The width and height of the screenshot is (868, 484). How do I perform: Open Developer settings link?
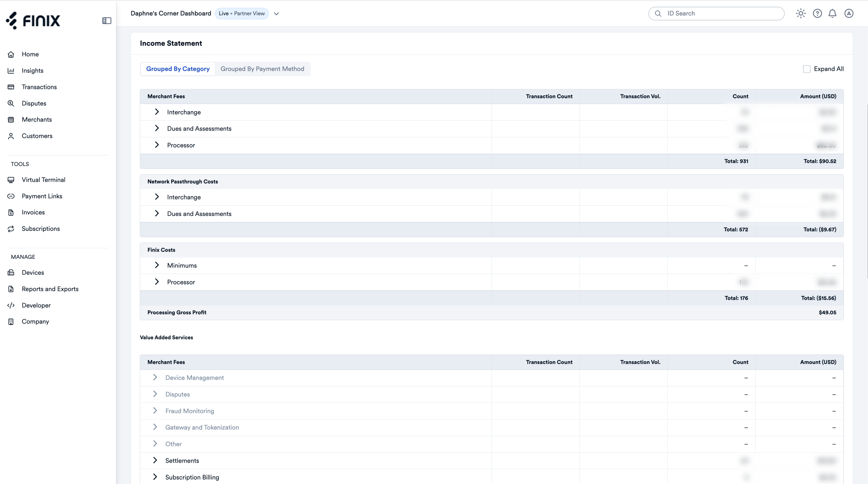pos(36,305)
